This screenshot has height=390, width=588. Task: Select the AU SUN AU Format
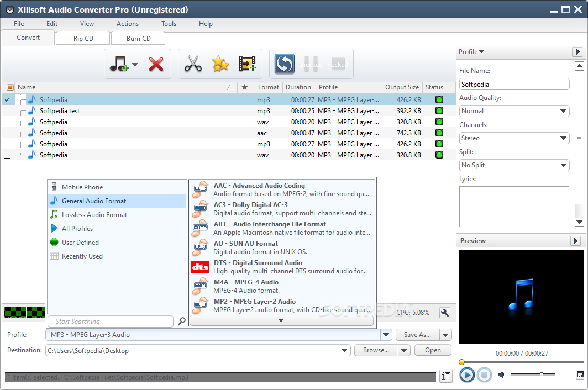[x=282, y=247]
